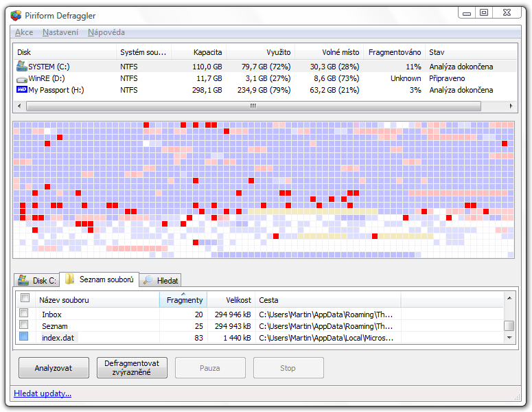Sort by the Fragmenty column header
The image size is (532, 412).
click(183, 299)
